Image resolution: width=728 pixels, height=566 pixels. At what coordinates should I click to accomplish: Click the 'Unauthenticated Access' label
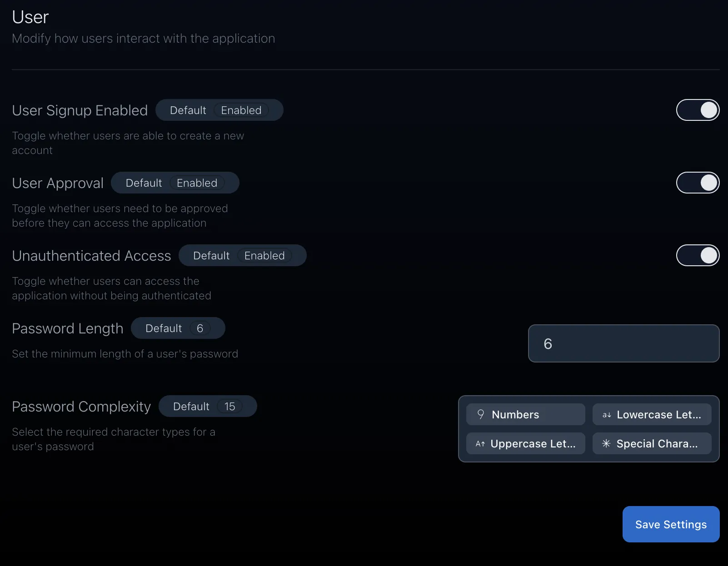click(x=91, y=256)
